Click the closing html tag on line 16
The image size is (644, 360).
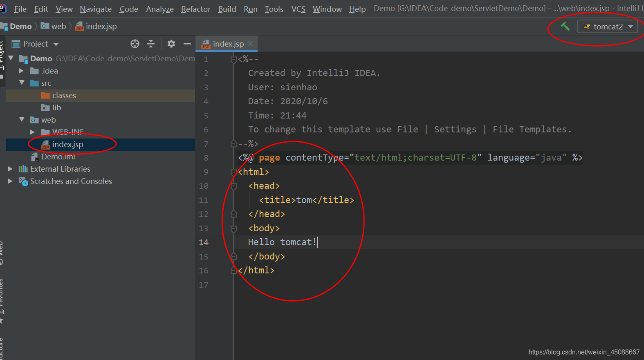256,271
